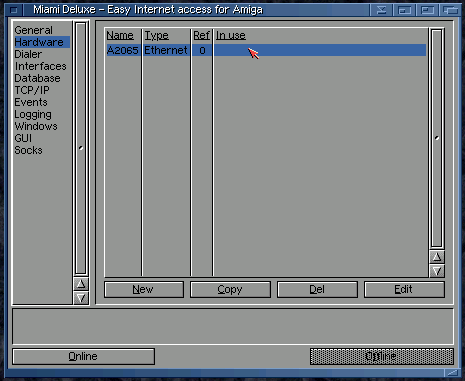This screenshot has height=381, width=465.
Task: Click the window resize gadget at bottom-right
Action: [x=453, y=373]
